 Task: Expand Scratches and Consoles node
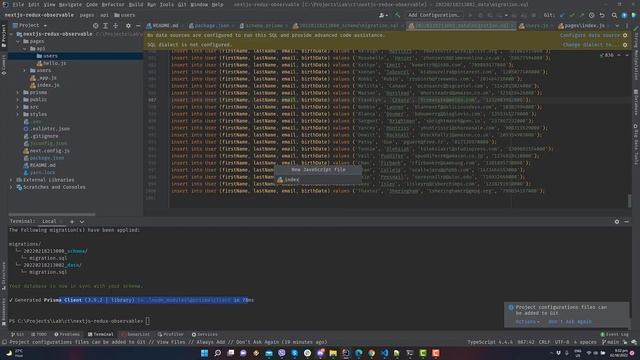pos(11,187)
